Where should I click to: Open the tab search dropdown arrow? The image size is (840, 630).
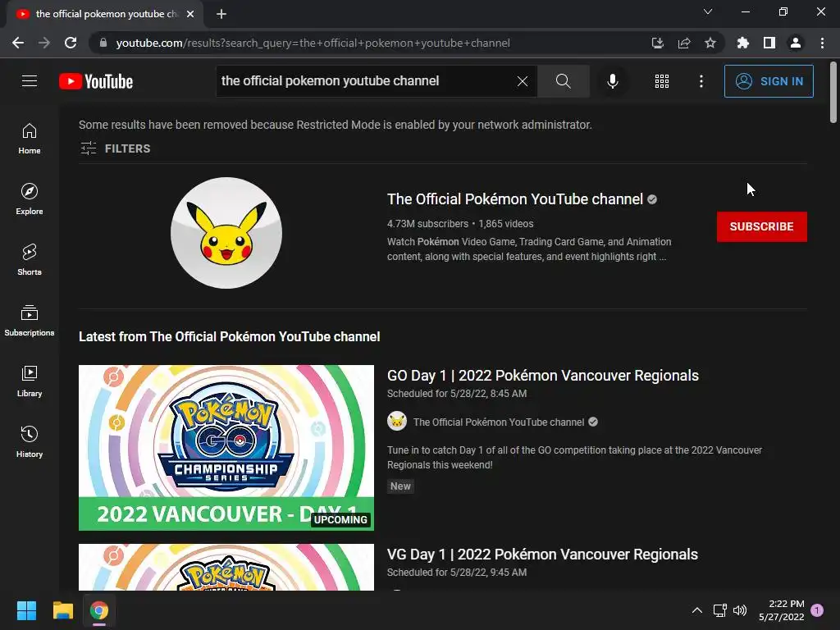click(708, 11)
